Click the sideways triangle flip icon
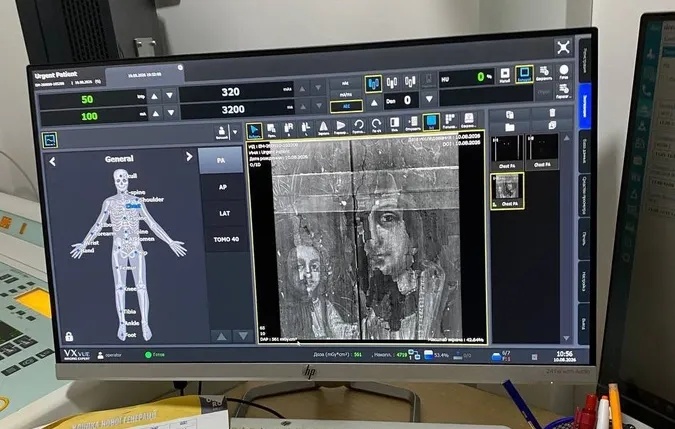The width and height of the screenshot is (675, 429). tap(341, 127)
